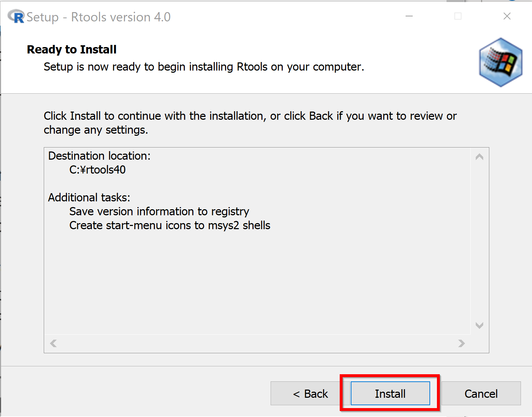
Task: Cancel the Rtools setup
Action: point(481,393)
